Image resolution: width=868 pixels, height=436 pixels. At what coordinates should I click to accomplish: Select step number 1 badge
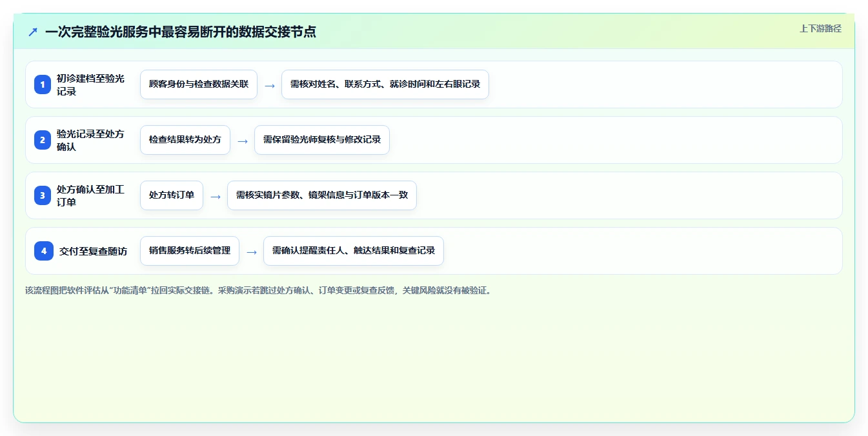tap(43, 84)
